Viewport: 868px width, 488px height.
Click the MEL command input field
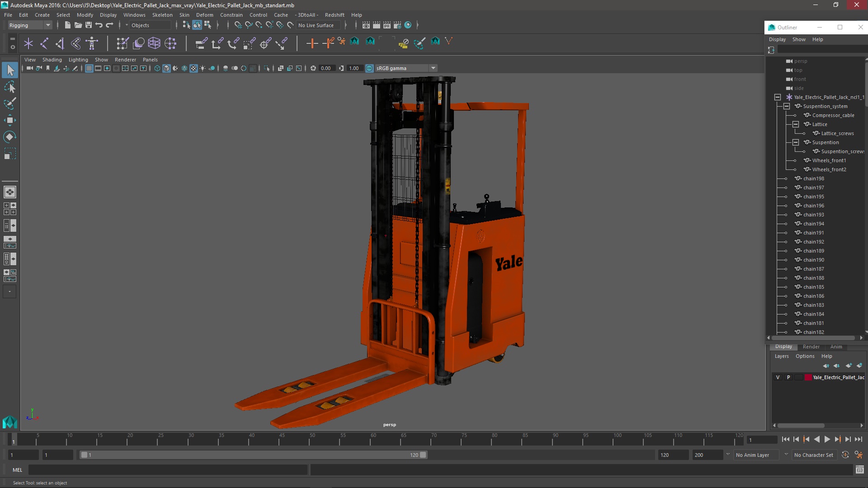point(168,470)
